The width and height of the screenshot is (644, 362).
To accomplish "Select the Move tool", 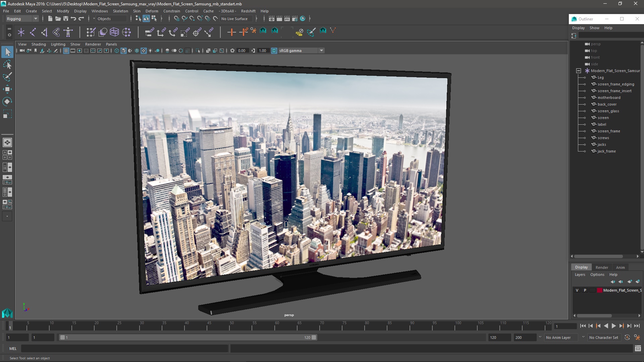I will pos(7,89).
